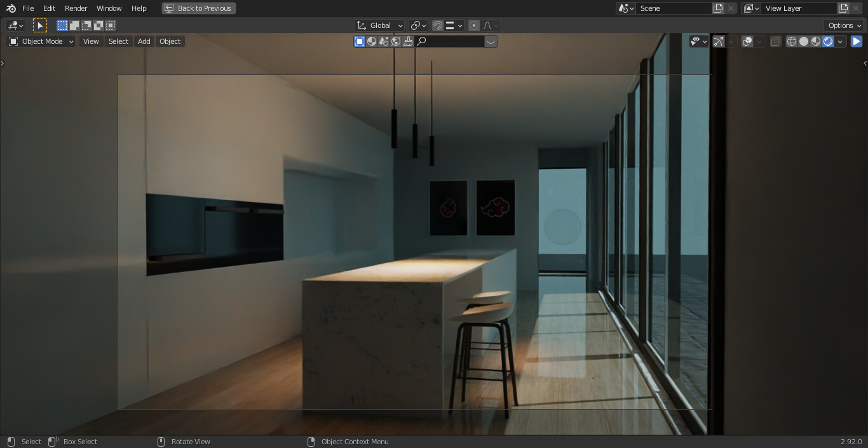Open the Render menu
Image resolution: width=868 pixels, height=448 pixels.
[76, 8]
